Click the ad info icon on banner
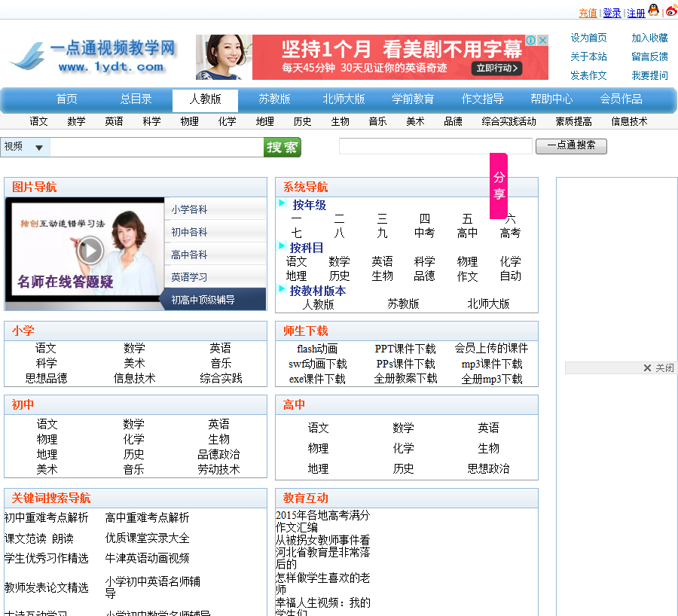This screenshot has height=616, width=678. [x=530, y=40]
